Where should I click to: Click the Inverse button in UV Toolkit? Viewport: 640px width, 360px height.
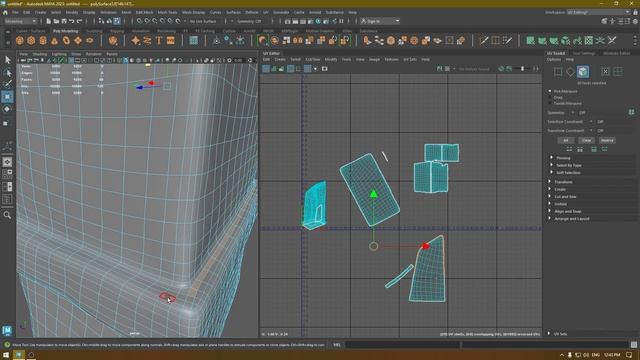point(607,140)
